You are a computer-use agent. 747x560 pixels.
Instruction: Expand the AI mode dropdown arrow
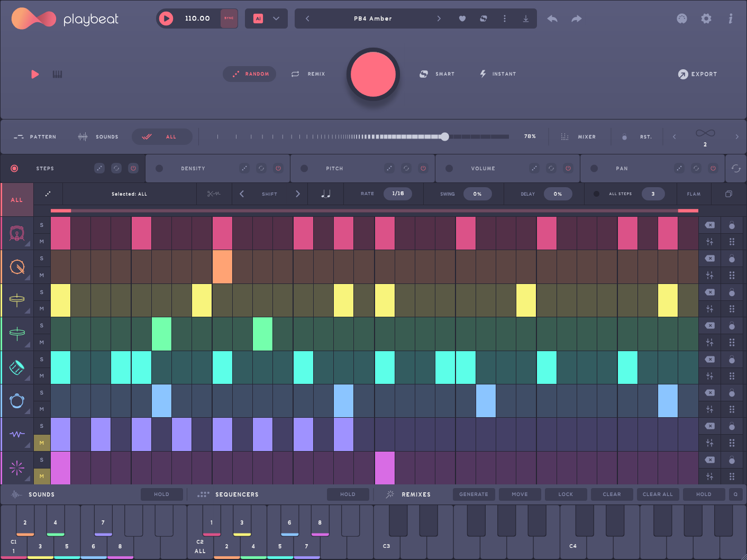coord(276,19)
